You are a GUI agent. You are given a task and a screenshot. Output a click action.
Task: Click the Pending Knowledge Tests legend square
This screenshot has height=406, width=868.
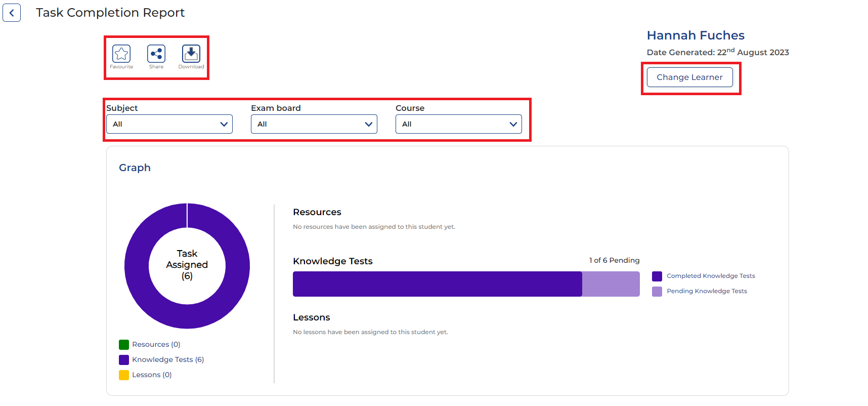point(657,292)
